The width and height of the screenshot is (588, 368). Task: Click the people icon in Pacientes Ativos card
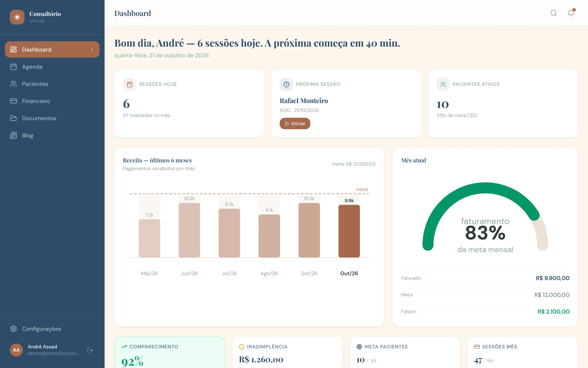[443, 84]
